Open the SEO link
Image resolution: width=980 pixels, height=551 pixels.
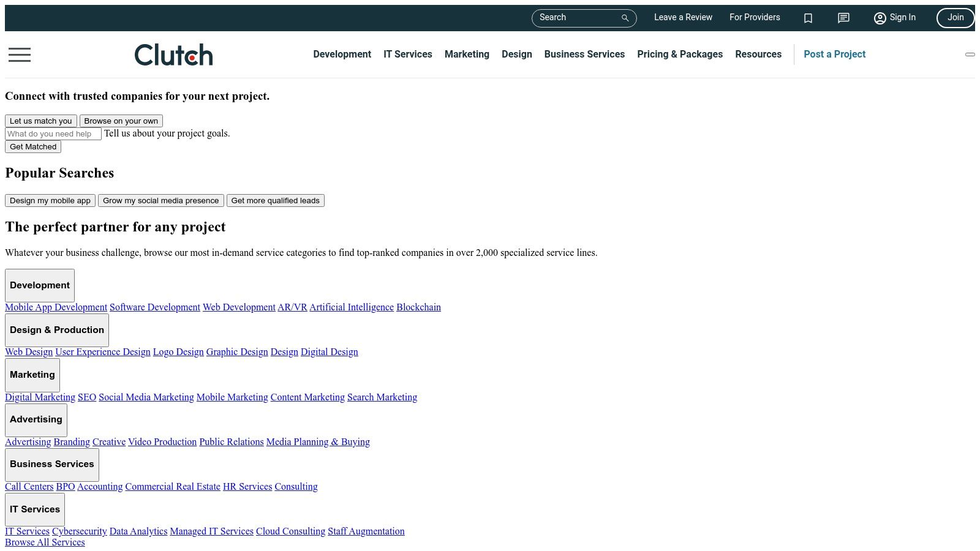87,397
